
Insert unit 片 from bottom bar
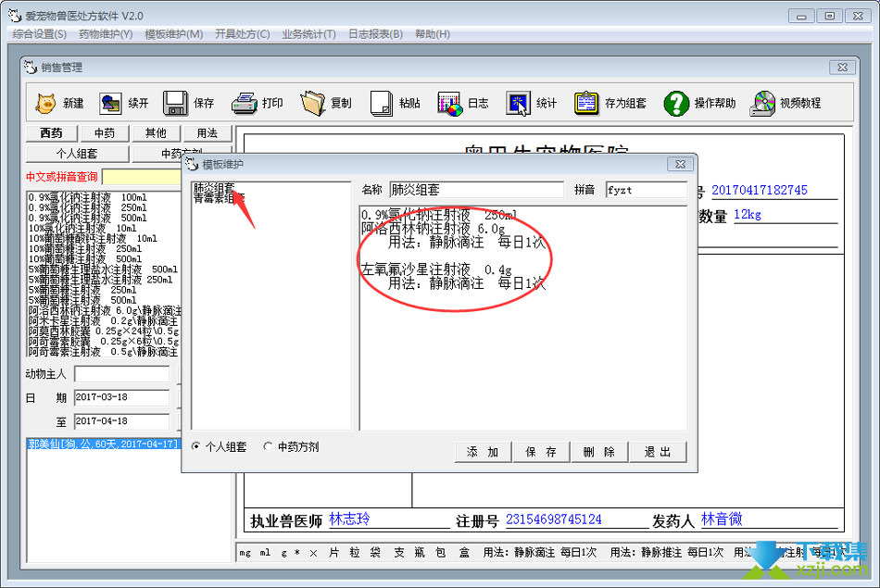(333, 553)
